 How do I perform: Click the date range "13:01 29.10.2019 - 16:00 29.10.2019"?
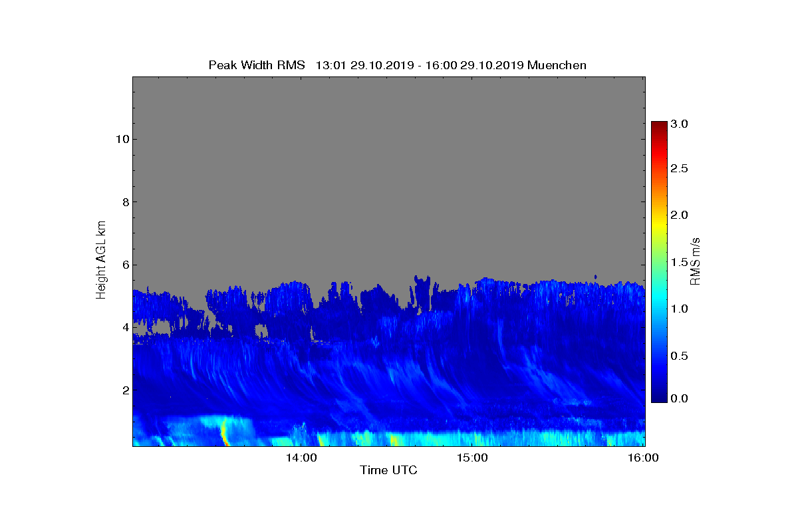tap(420, 65)
